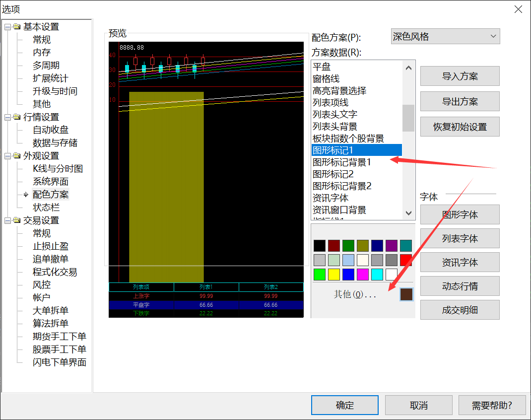Confirm settings with 确定
Screen dimensions: 531x420
345,405
